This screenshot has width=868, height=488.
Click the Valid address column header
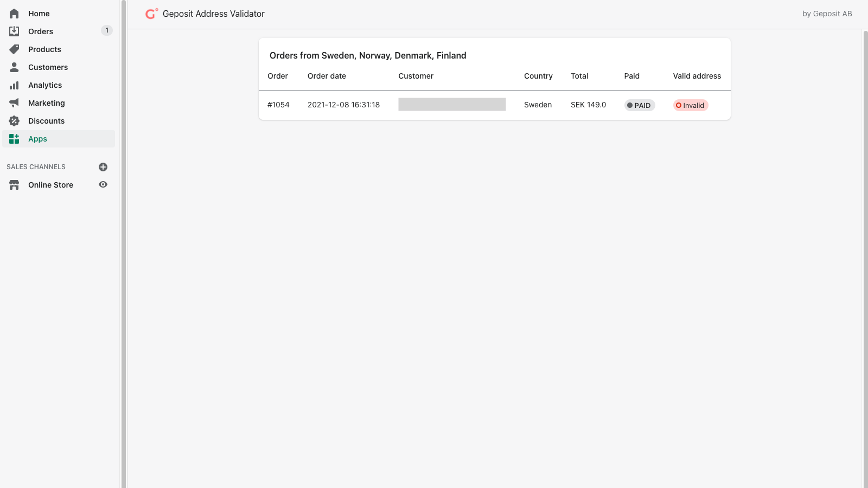click(x=697, y=76)
